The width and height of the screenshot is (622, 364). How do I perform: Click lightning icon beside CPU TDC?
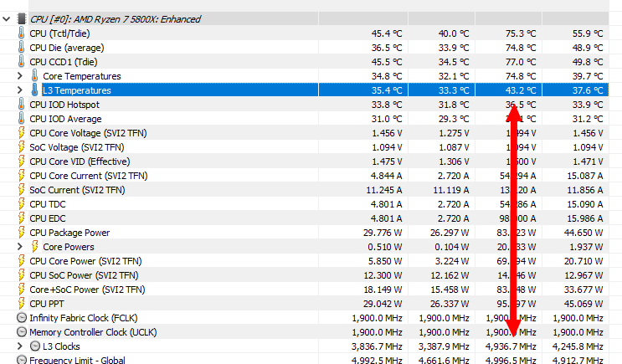(22, 204)
